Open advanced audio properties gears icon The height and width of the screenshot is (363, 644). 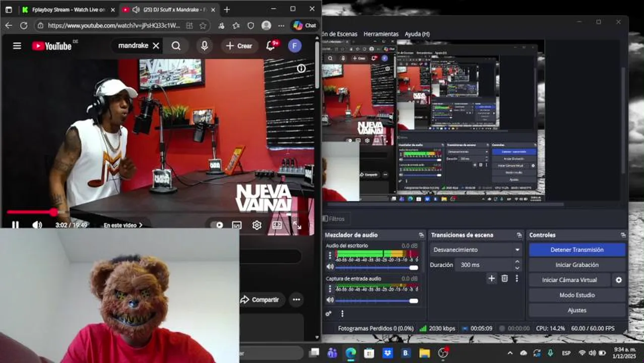click(x=329, y=314)
